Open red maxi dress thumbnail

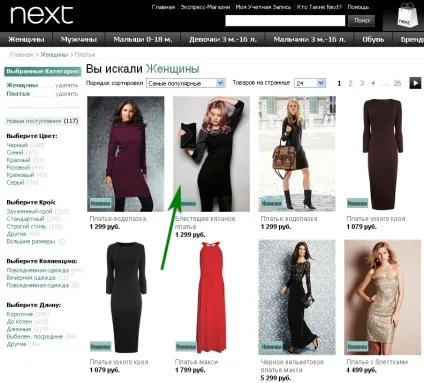[x=211, y=297]
